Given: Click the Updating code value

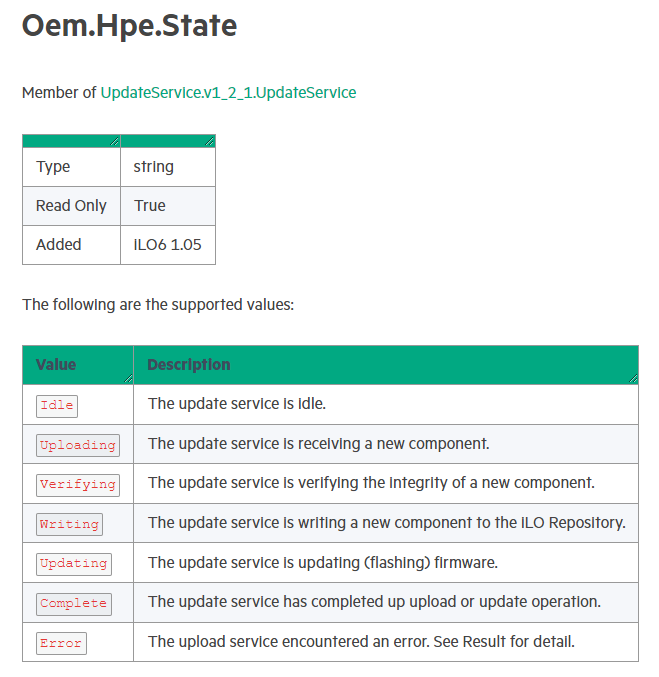Looking at the screenshot, I should pos(73,563).
